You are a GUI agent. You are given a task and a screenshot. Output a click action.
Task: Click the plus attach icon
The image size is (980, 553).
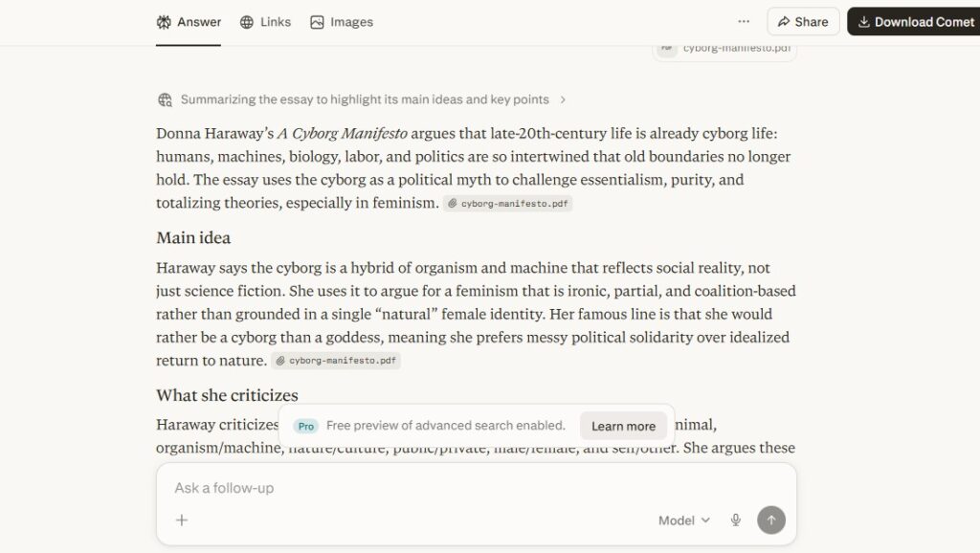[182, 520]
